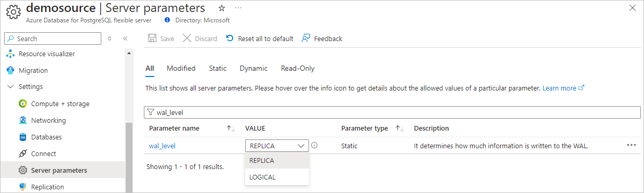Open Replication in sidebar

48,187
